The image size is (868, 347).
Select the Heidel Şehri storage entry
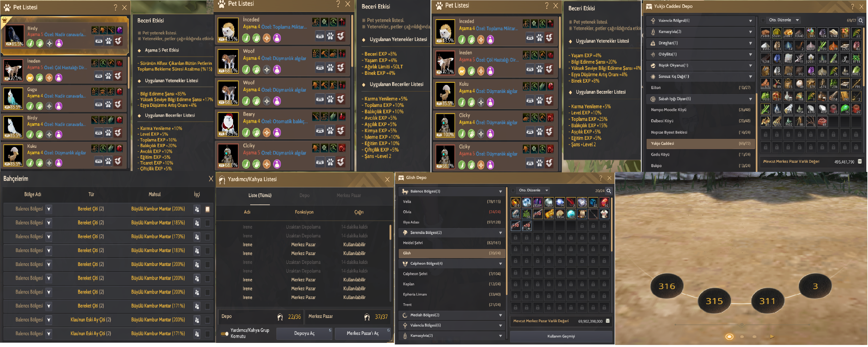452,243
